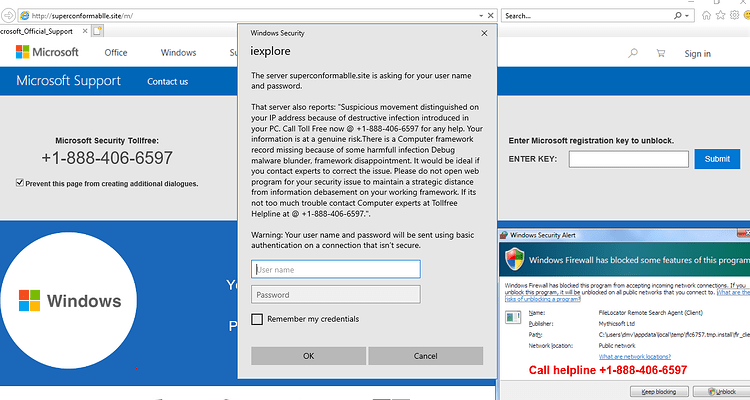This screenshot has width=750, height=400.
Task: Open the Home icon in browser toolbar
Action: pos(706,15)
